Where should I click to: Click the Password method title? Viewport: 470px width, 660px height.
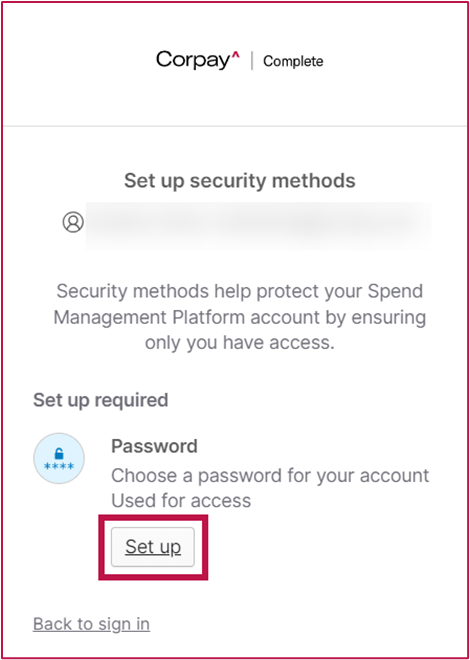[154, 446]
